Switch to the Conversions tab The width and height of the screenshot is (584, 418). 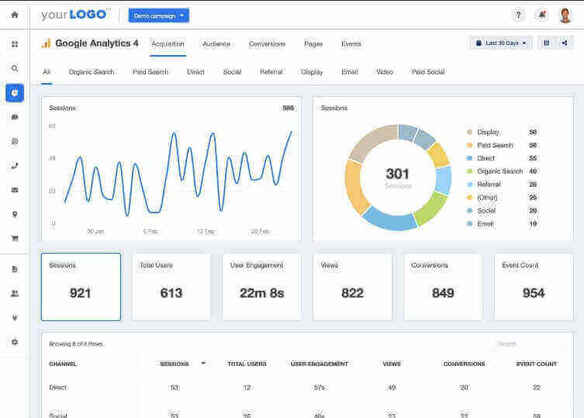tap(267, 44)
